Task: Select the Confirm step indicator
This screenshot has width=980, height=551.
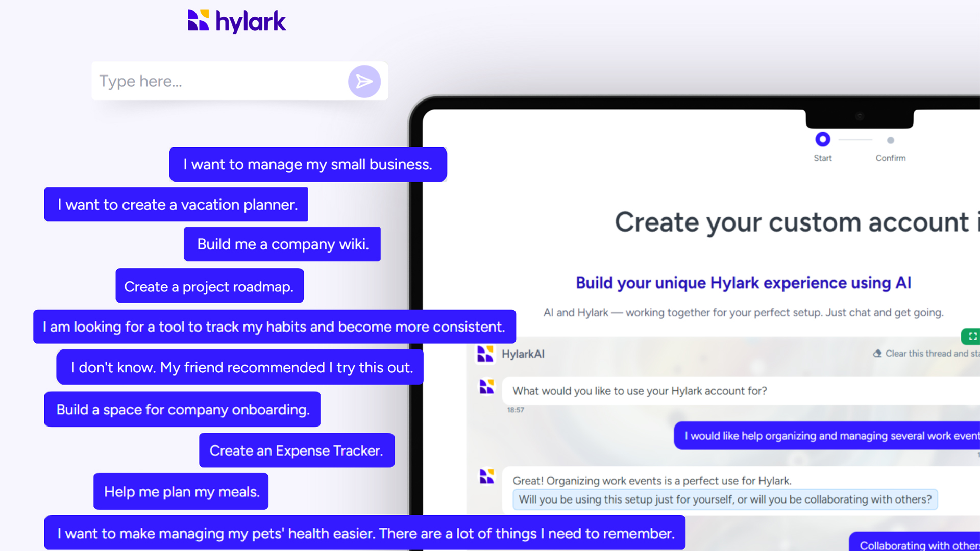Action: pyautogui.click(x=891, y=140)
